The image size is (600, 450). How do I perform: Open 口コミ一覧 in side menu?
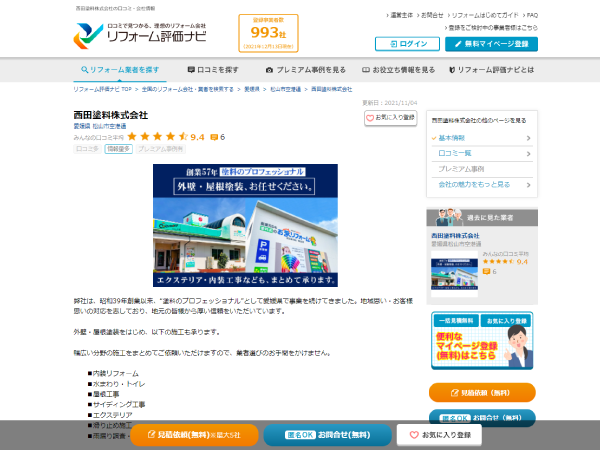point(455,153)
